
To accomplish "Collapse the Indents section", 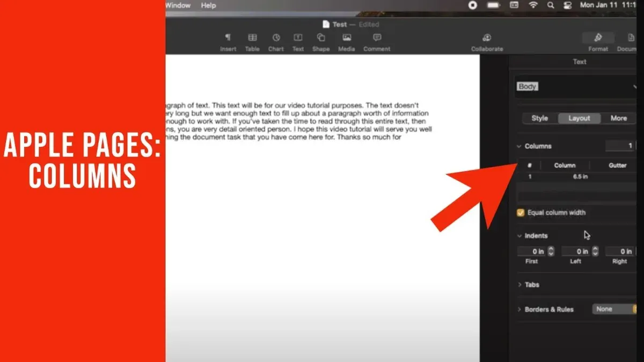I will click(x=519, y=235).
